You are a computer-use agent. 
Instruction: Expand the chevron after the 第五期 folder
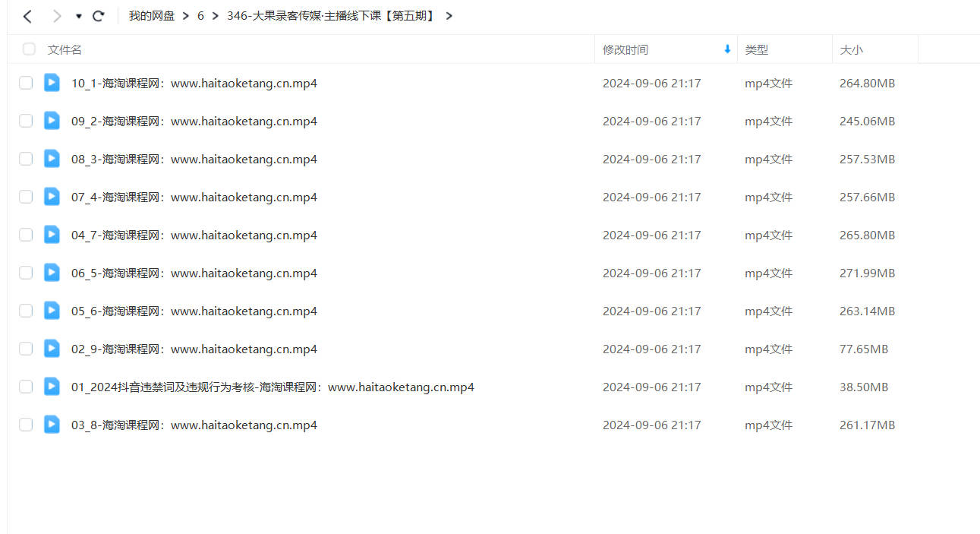pos(449,16)
